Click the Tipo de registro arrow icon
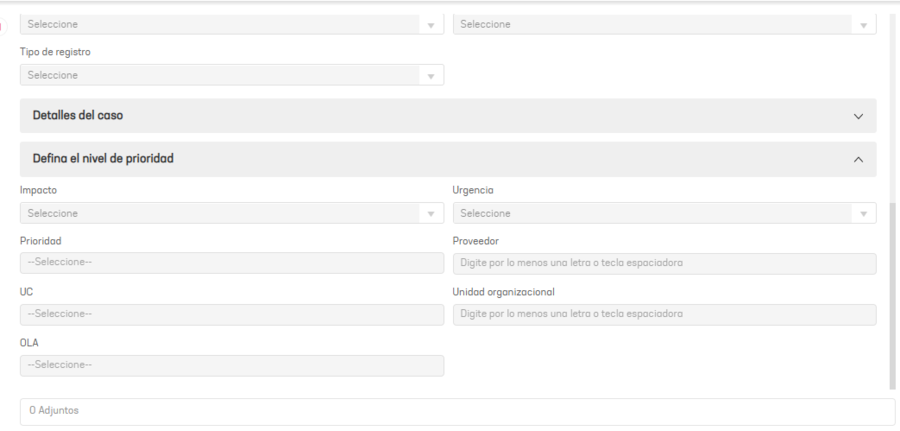 430,76
